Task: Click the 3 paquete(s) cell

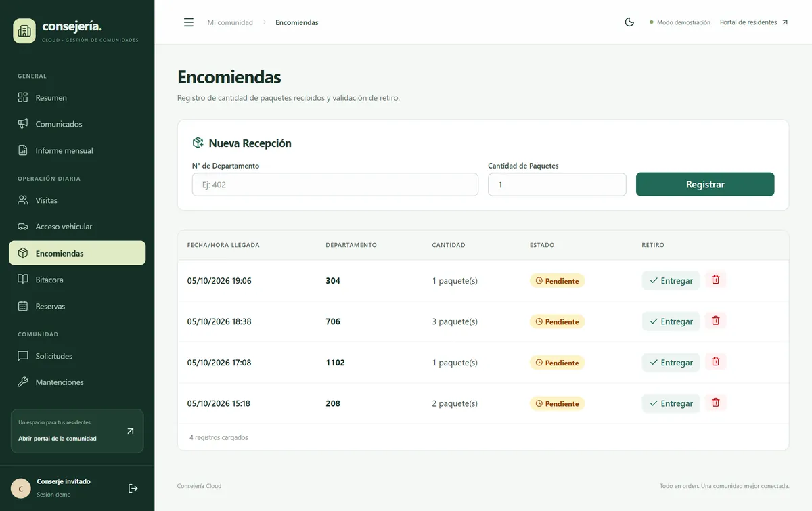Action: pyautogui.click(x=455, y=321)
